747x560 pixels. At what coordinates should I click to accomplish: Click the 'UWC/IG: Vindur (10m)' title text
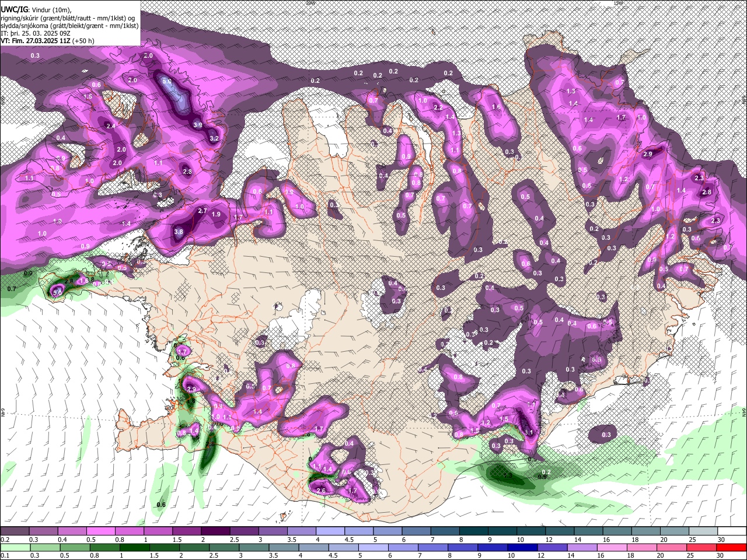tap(36, 10)
